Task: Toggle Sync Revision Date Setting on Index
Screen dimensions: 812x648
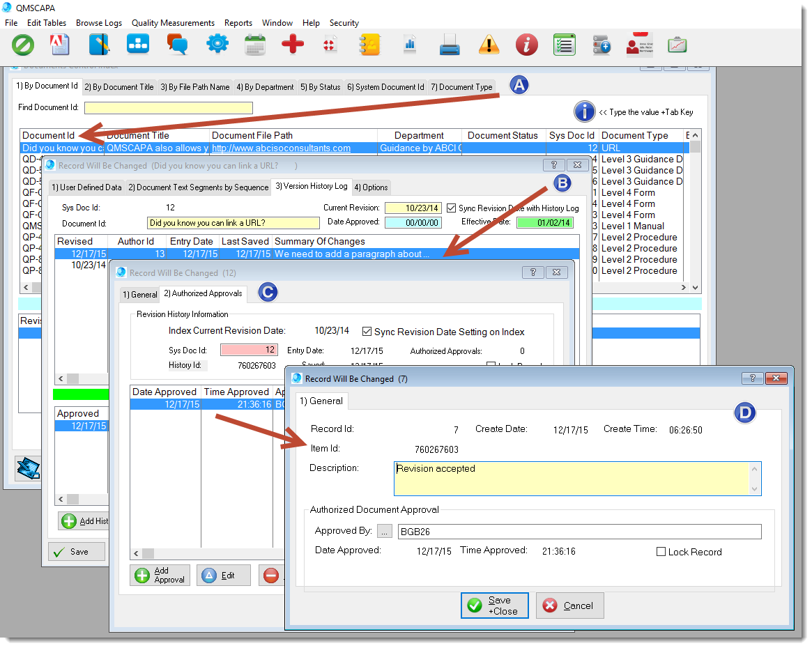Action: 367,332
